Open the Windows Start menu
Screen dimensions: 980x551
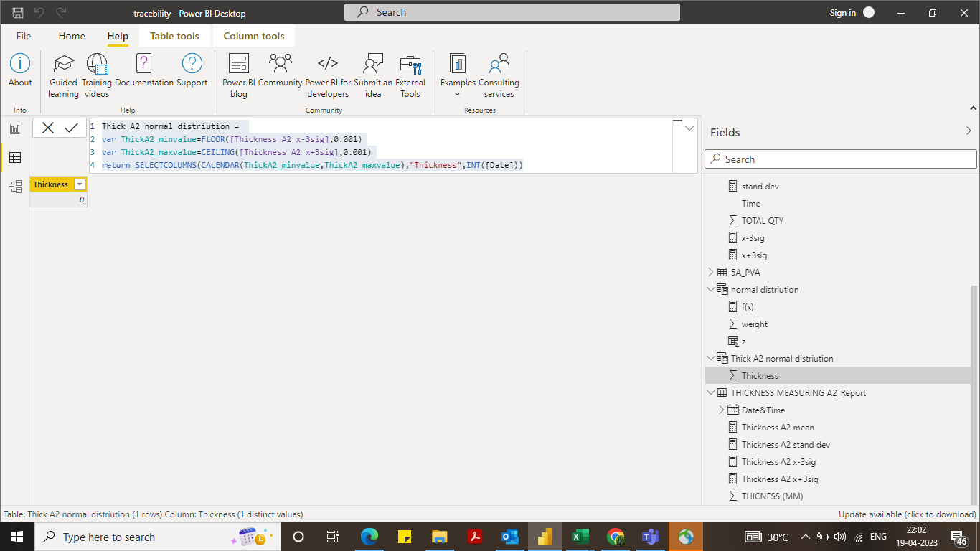coord(17,537)
